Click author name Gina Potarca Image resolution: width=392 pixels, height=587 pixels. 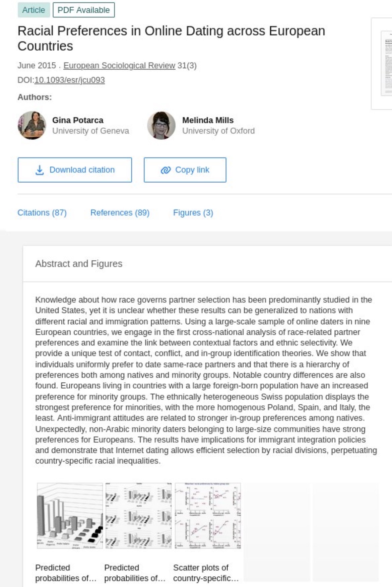tap(78, 120)
